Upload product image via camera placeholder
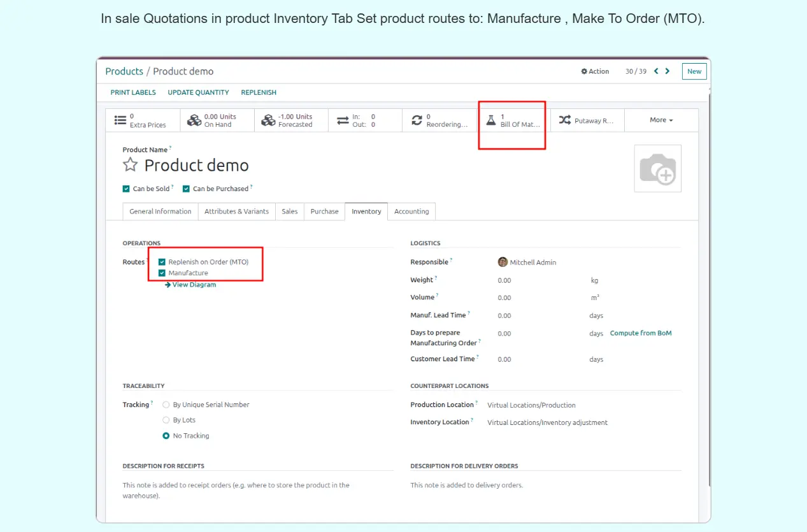Screen dimensions: 807x532 tap(657, 169)
